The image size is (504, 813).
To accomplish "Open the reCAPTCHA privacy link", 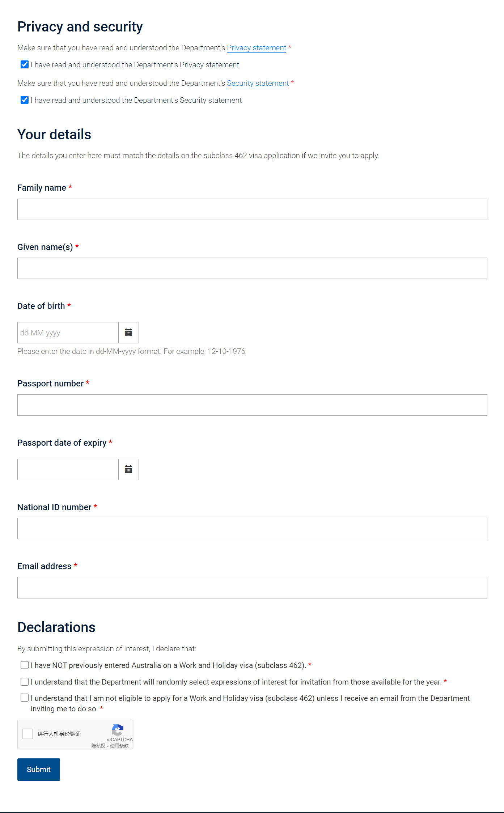I will [98, 746].
